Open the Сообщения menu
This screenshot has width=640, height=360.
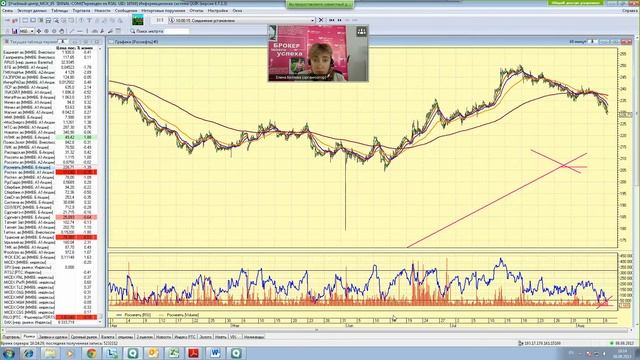coord(126,11)
